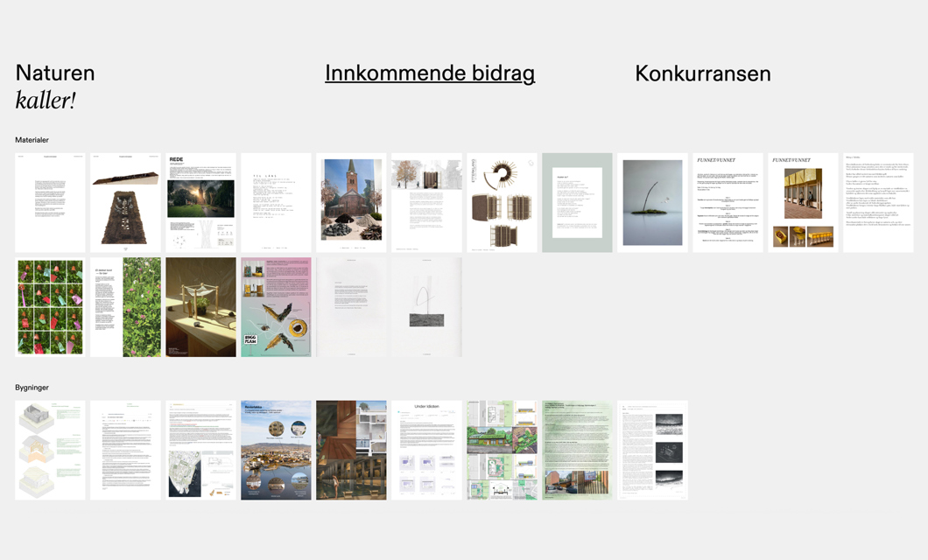Viewport: 928px width, 560px height.
Task: Open the Under lökken document thumbnail
Action: click(426, 450)
